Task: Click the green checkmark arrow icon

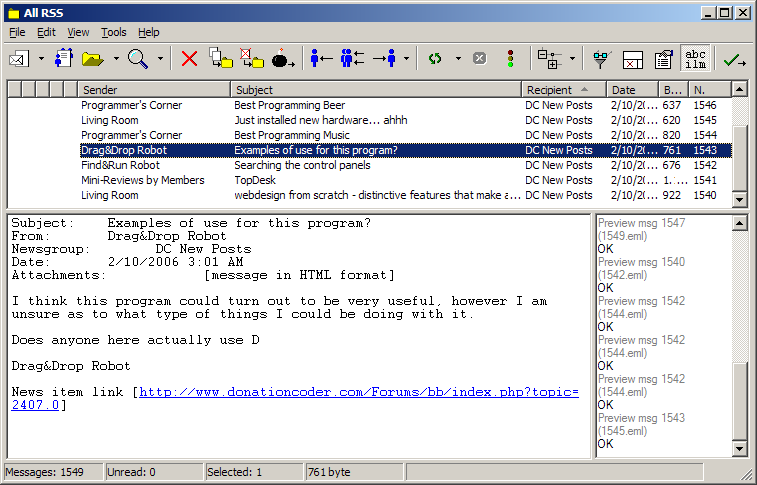Action: point(733,59)
